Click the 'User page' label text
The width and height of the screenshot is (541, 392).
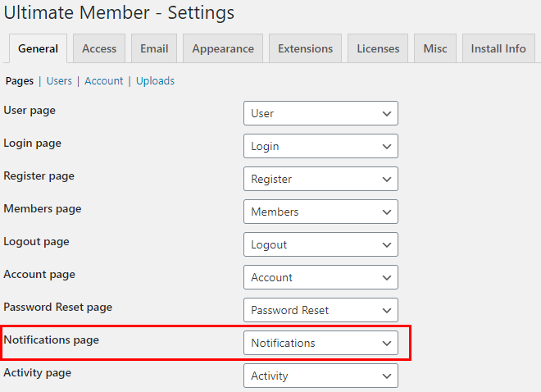pyautogui.click(x=30, y=111)
